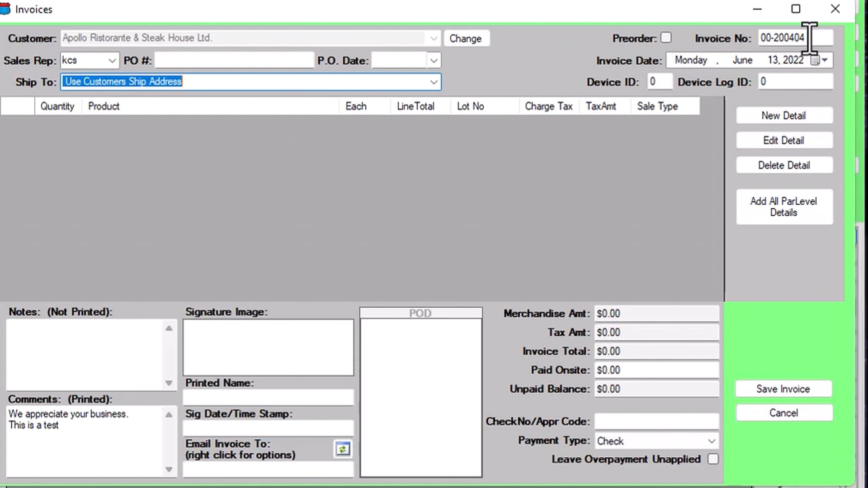The width and height of the screenshot is (868, 488).
Task: Open the Sales Rep dropdown
Action: pos(112,61)
